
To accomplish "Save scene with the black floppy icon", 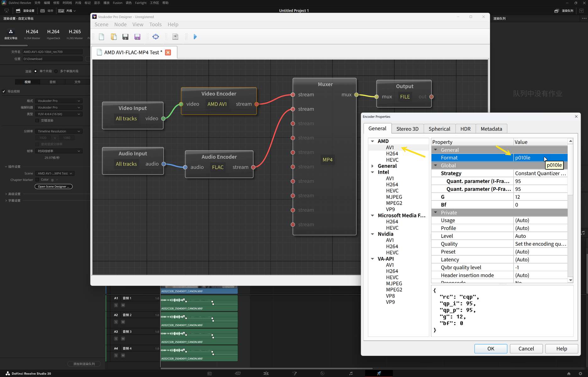I will (125, 37).
